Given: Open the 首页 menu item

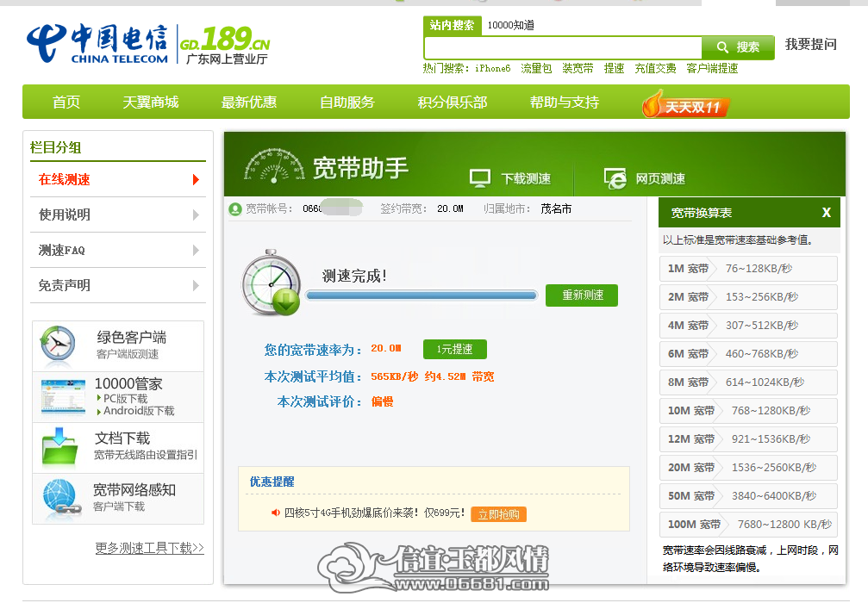Looking at the screenshot, I should (x=66, y=102).
